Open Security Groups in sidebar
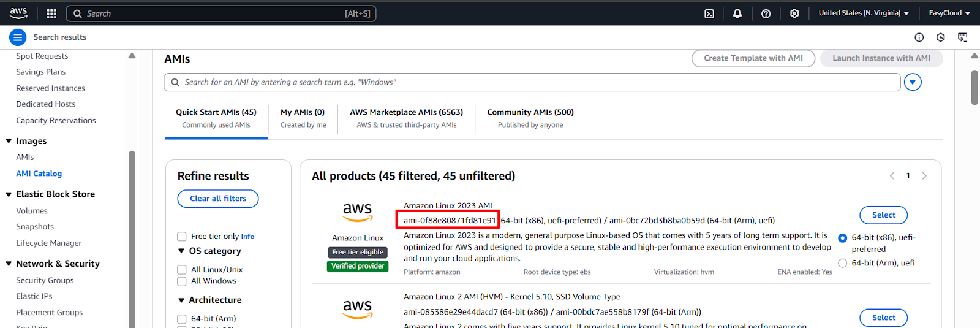The width and height of the screenshot is (980, 328). pos(45,280)
